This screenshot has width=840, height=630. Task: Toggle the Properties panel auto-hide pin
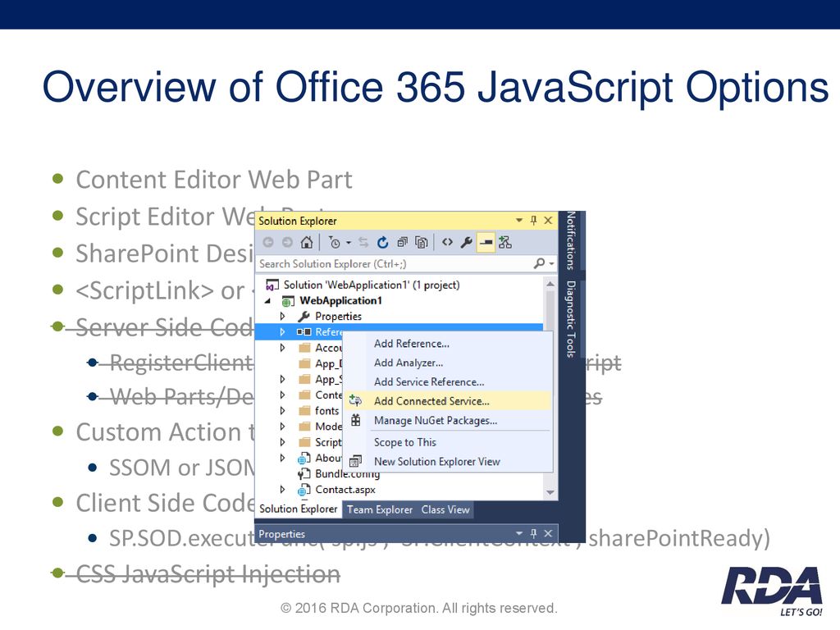533,533
